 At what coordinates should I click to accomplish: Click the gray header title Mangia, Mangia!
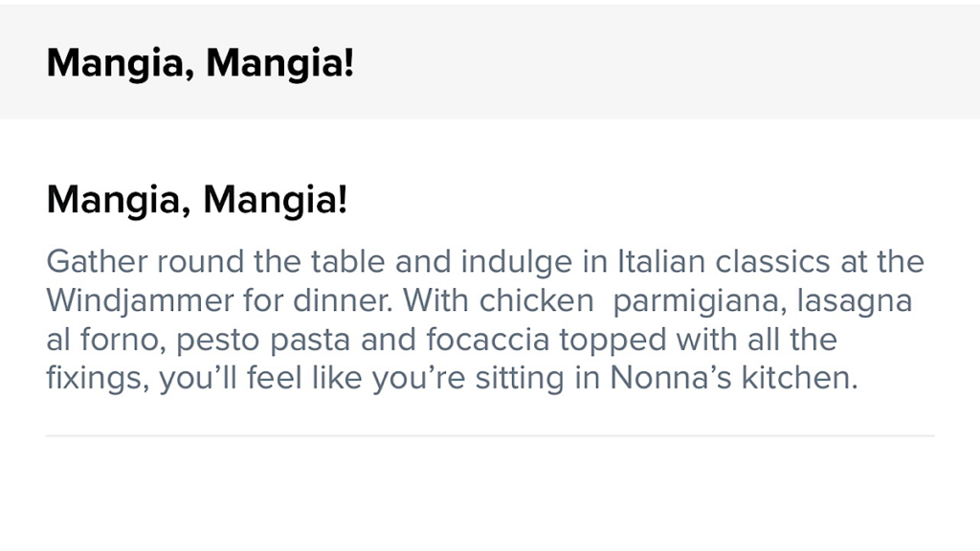coord(200,63)
